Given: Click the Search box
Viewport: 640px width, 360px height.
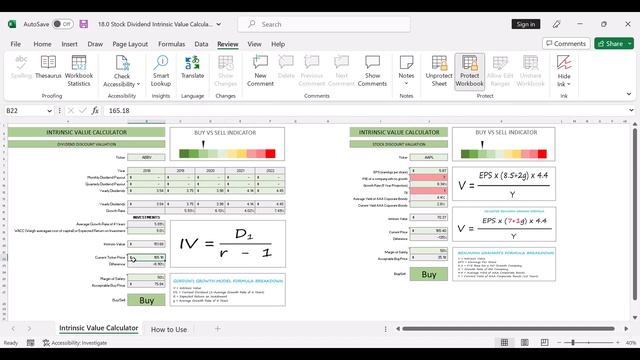Looking at the screenshot, I should tap(324, 24).
